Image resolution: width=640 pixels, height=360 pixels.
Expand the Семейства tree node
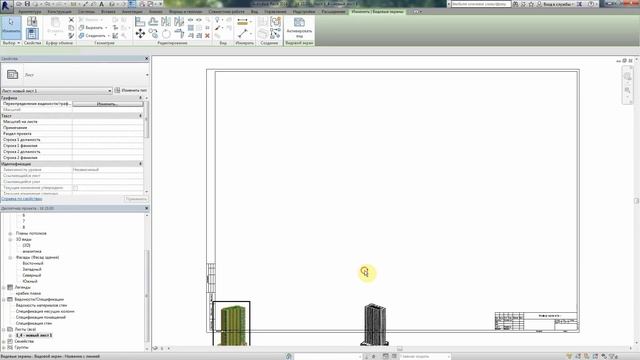4,341
